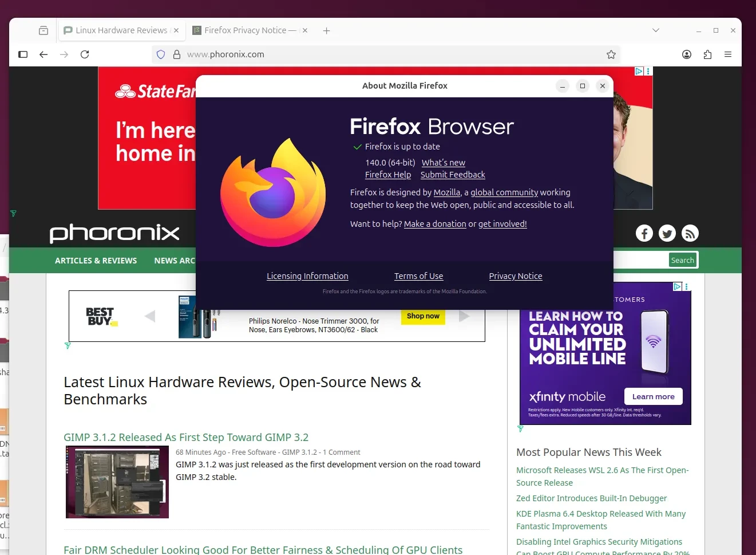Viewport: 756px width, 555px height.
Task: Go back using the back arrow
Action: pos(43,54)
